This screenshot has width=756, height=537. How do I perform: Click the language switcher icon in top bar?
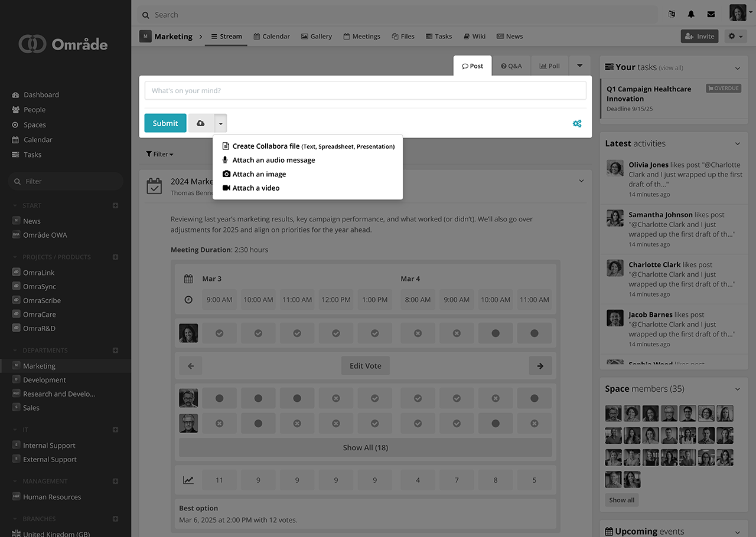click(672, 15)
